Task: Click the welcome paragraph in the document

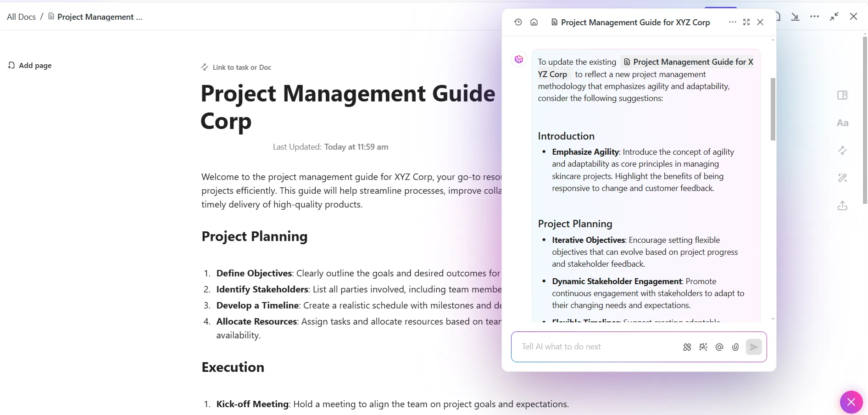Action: pyautogui.click(x=351, y=191)
